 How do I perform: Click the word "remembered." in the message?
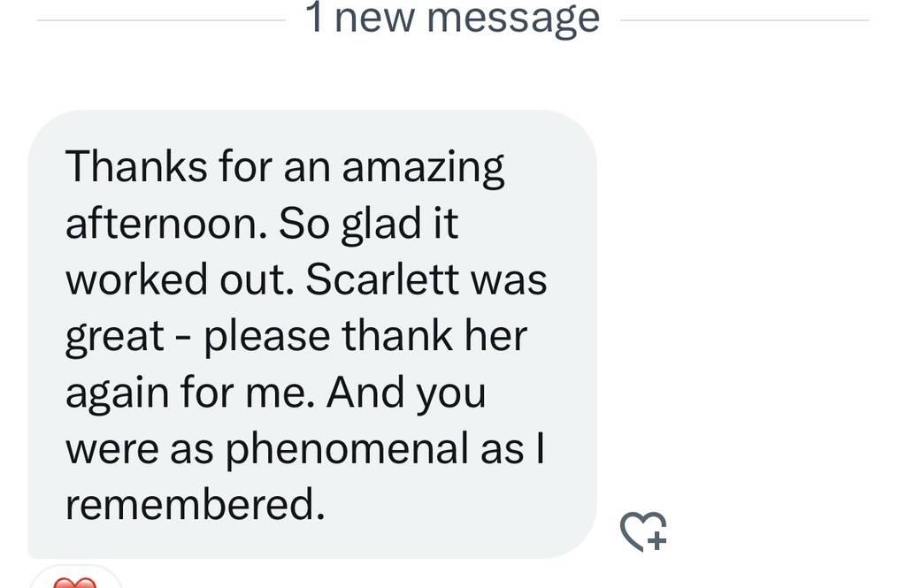[x=191, y=505]
